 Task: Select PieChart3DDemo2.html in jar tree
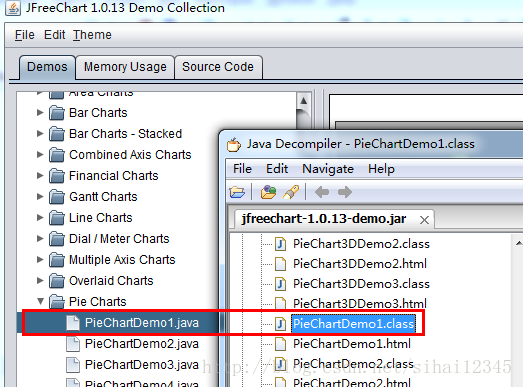tap(360, 264)
